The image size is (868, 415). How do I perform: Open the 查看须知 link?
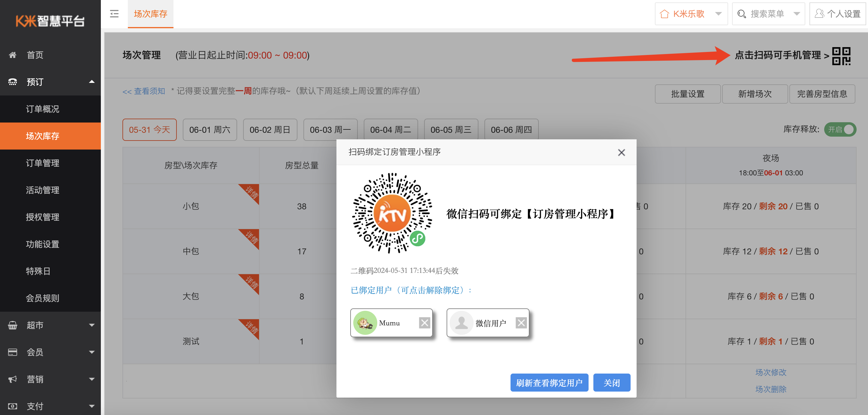(x=144, y=91)
